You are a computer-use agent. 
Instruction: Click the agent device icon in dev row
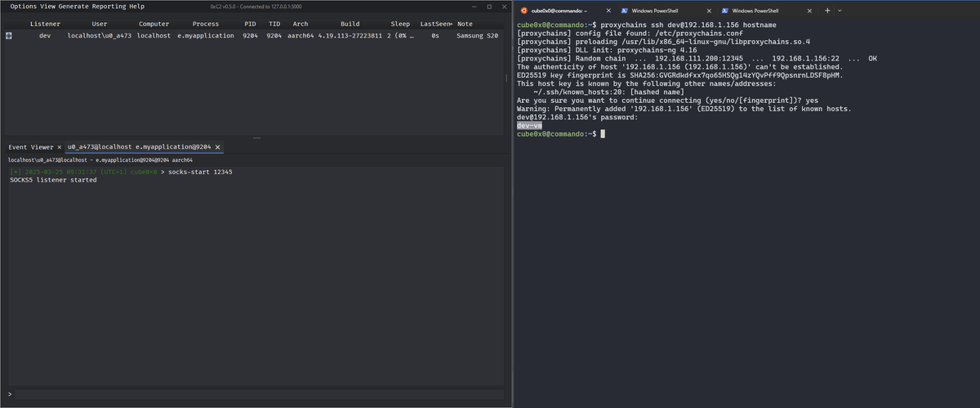8,36
